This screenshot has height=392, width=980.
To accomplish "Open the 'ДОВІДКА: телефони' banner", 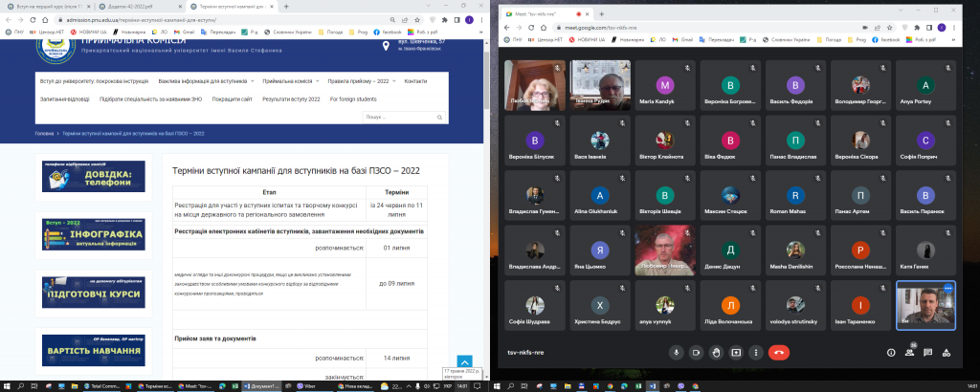I will [94, 177].
